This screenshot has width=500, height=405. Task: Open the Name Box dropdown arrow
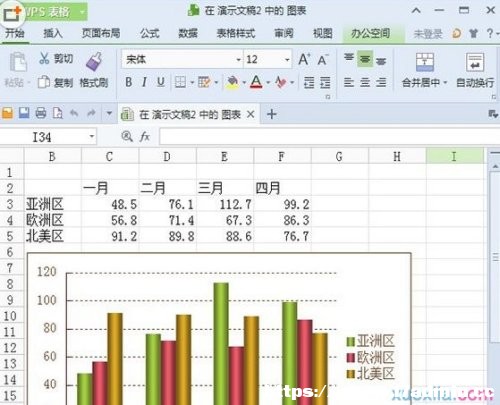tap(92, 136)
